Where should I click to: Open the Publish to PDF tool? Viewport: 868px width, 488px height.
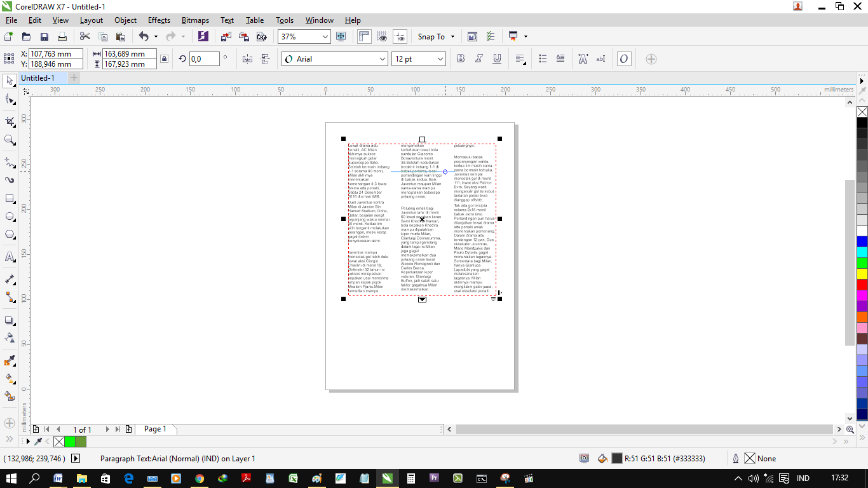coord(261,36)
